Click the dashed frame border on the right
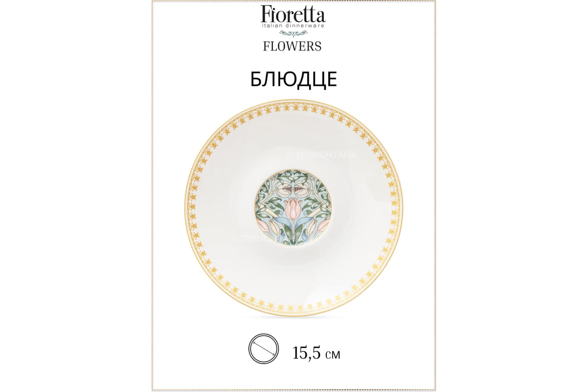Screen dimensions: 588x392 tap(435, 196)
